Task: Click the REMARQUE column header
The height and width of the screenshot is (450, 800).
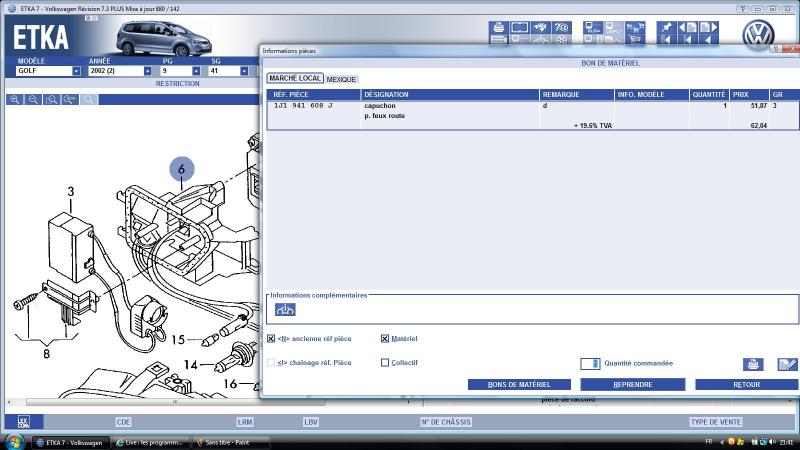Action: (x=577, y=94)
